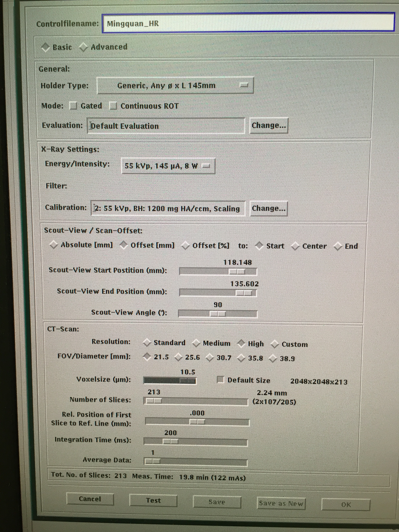Set resolution to Medium

pyautogui.click(x=196, y=343)
